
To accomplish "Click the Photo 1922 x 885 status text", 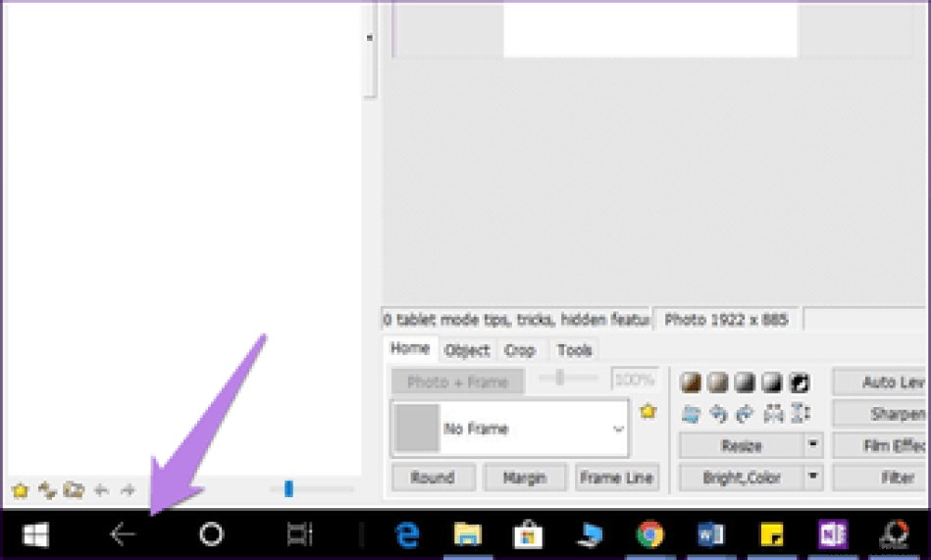I will point(726,320).
